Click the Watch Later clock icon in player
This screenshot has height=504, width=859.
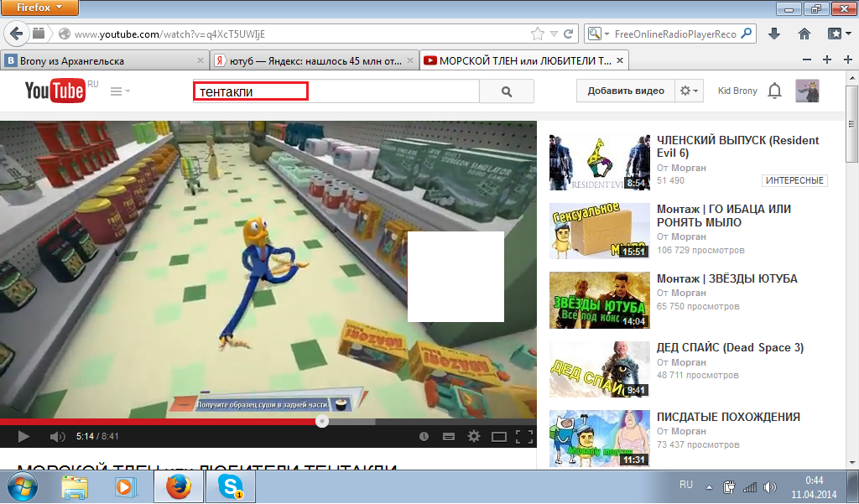[x=424, y=437]
